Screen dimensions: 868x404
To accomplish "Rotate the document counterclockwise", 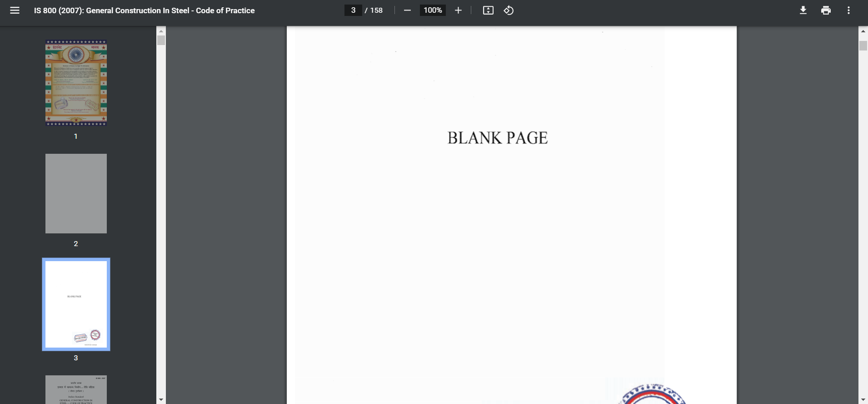I will (x=509, y=10).
